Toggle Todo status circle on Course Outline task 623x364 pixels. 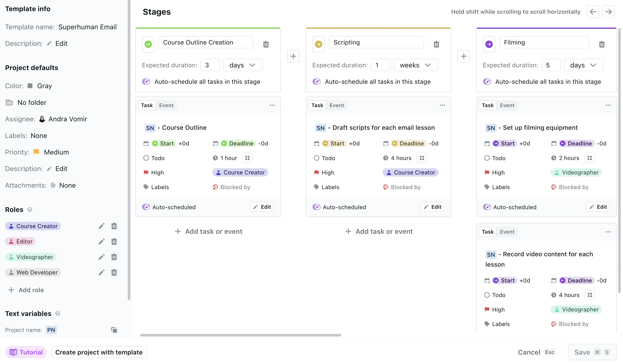point(146,158)
